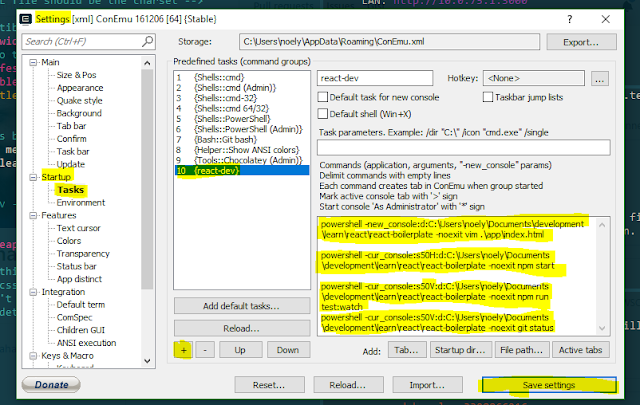Click the minus button to remove task
Viewport: 640px width, 405px height.
[x=205, y=350]
